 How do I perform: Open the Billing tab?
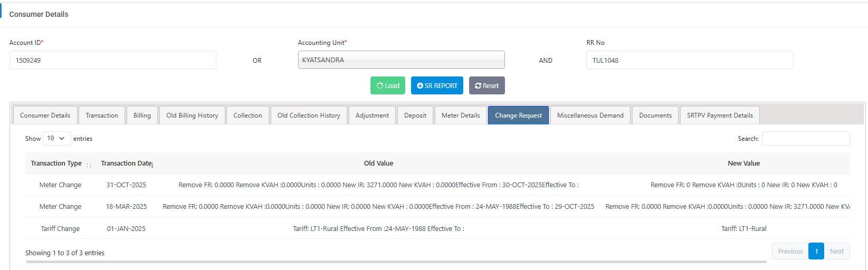(x=142, y=115)
